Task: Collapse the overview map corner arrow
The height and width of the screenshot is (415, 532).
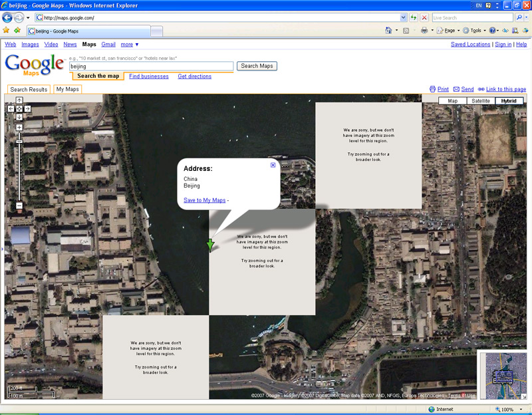Action: point(524,396)
